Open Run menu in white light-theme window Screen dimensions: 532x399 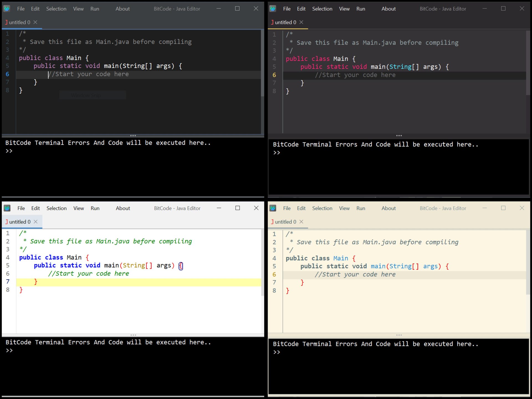point(95,208)
